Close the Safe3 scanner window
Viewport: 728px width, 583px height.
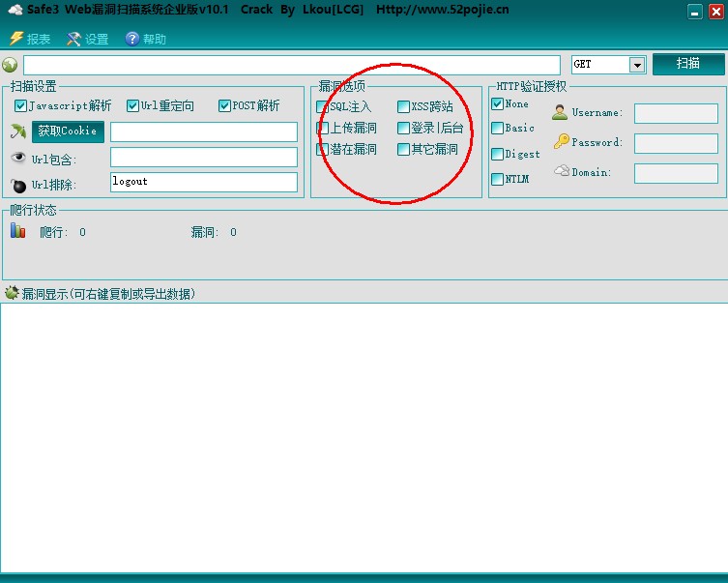(x=716, y=12)
